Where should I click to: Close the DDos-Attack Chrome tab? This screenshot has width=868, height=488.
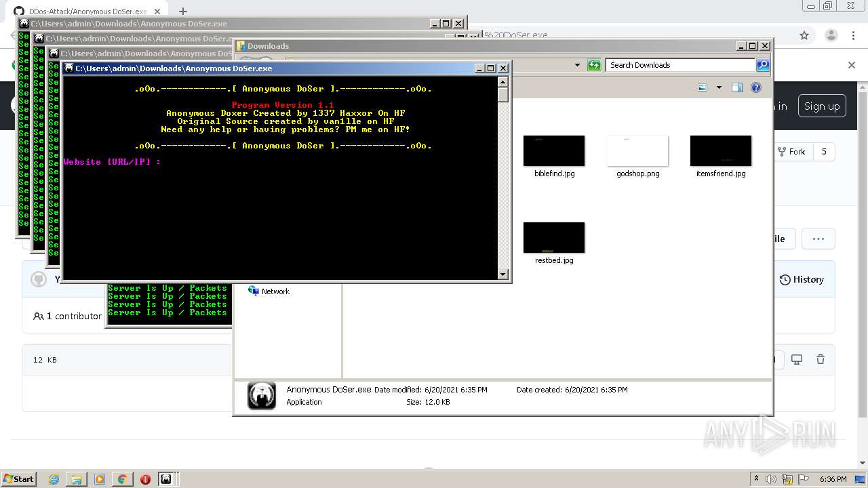[x=157, y=12]
